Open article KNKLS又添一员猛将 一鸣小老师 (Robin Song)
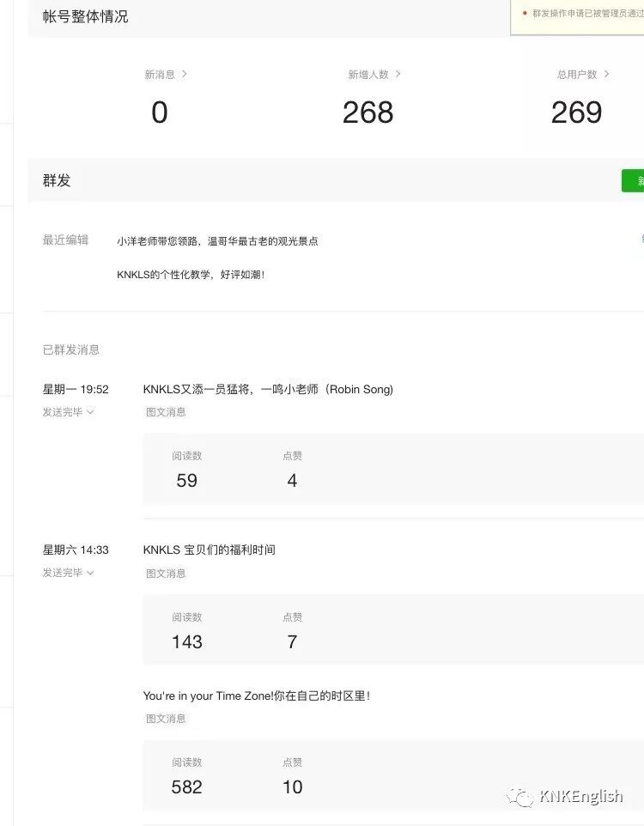The width and height of the screenshot is (644, 826). point(268,389)
